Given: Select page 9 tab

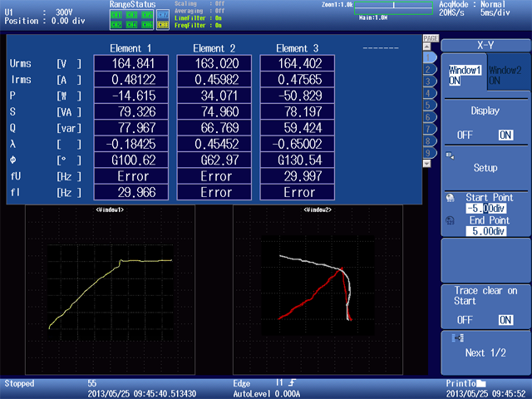Looking at the screenshot, I should pyautogui.click(x=430, y=153).
